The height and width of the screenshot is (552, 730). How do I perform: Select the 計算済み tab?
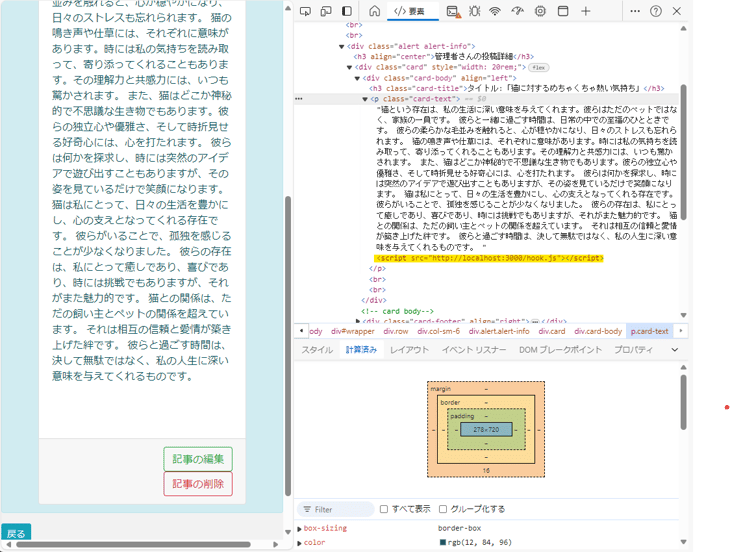pos(361,350)
